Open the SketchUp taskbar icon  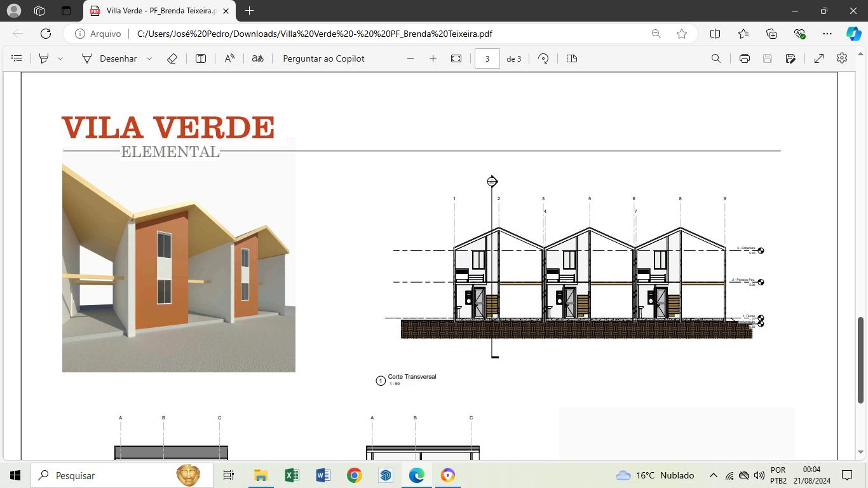pos(385,475)
